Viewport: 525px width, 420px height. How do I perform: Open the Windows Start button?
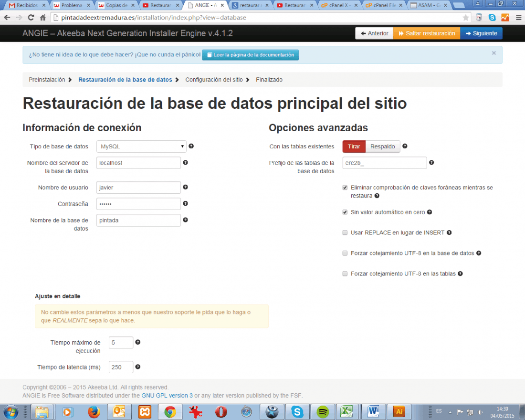point(10,411)
